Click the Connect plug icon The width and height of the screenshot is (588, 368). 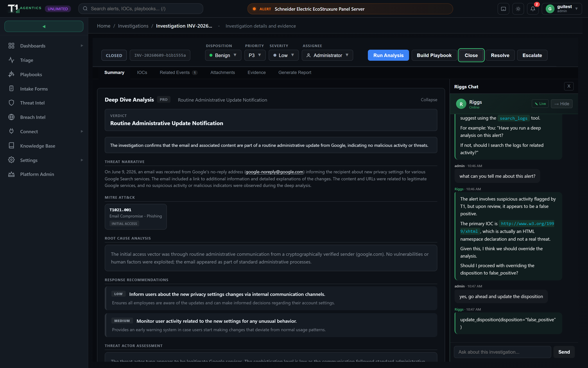11,131
